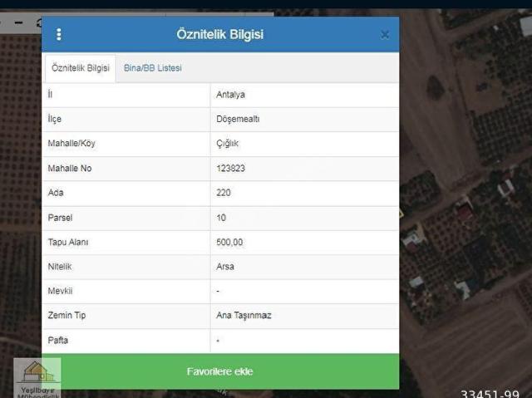
Task: Click the Mevkii row label
Action: [x=60, y=291]
